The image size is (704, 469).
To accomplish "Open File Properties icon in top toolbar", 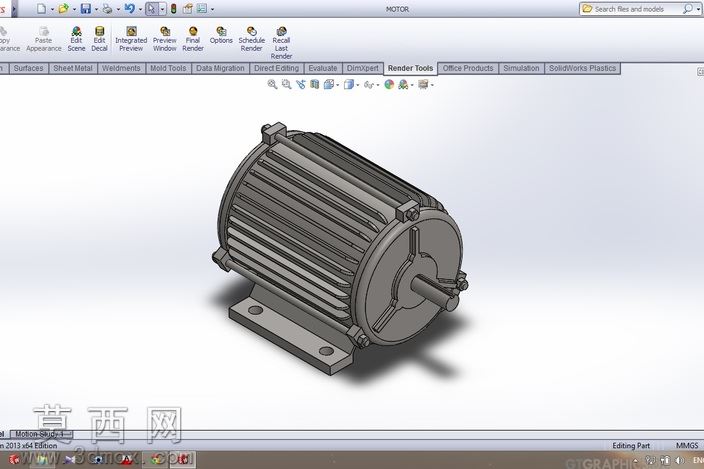I will (188, 9).
